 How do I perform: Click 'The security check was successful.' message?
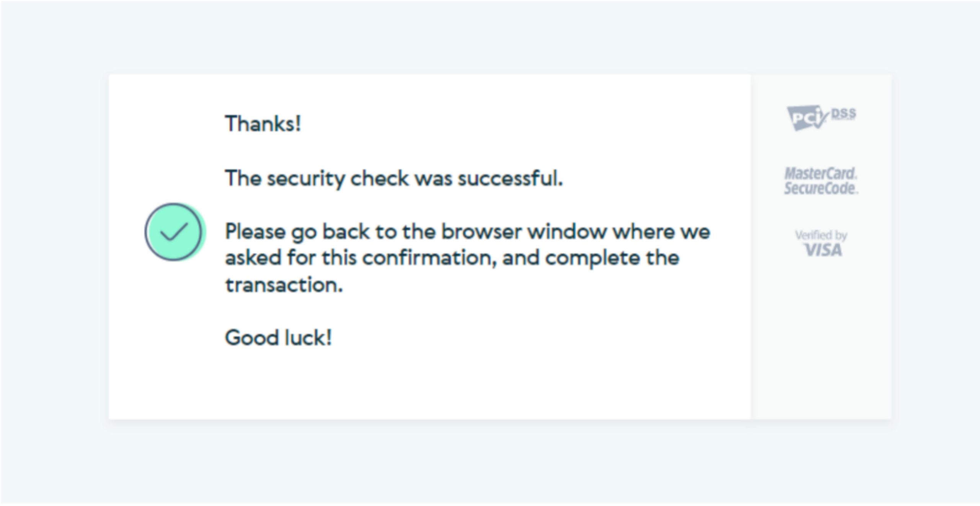(x=394, y=178)
